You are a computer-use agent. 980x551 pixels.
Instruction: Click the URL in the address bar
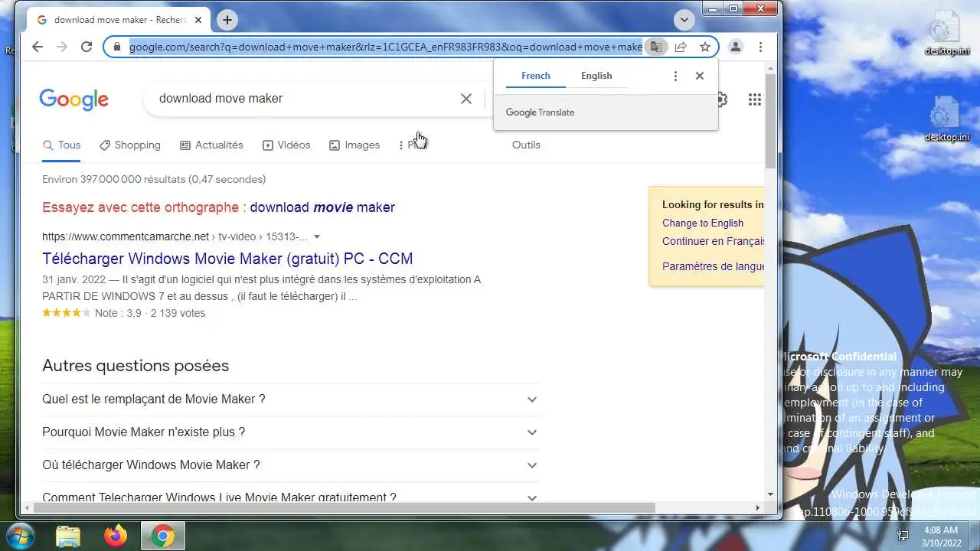coord(385,47)
